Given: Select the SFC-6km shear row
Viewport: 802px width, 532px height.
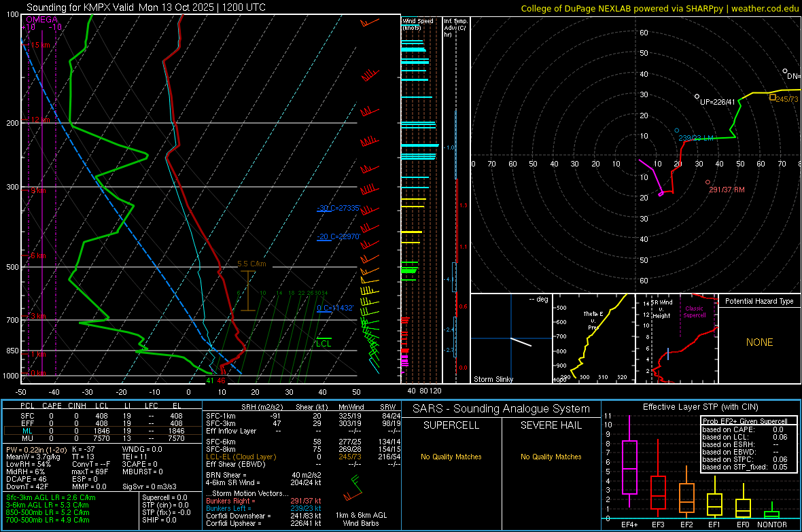Looking at the screenshot, I should click(x=303, y=442).
